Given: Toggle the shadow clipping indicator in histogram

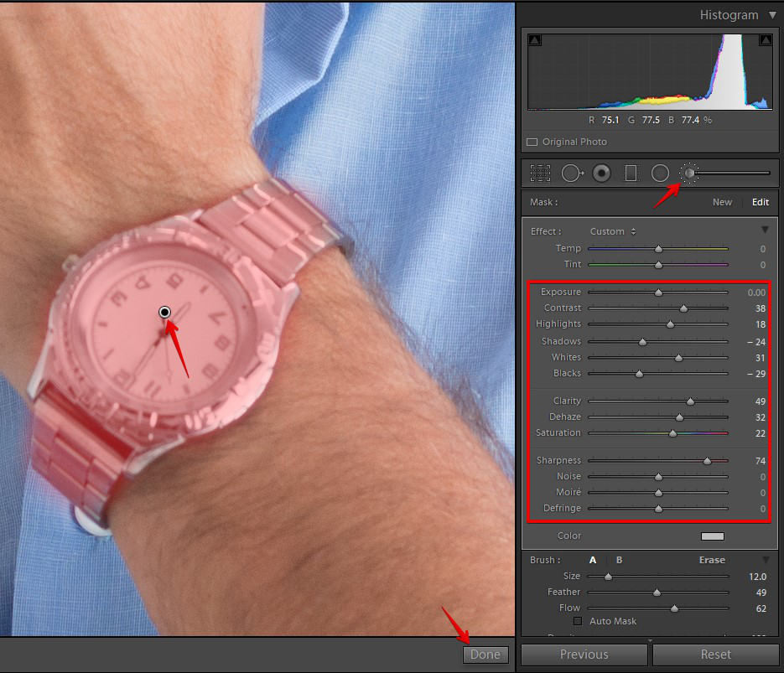Looking at the screenshot, I should click(534, 40).
